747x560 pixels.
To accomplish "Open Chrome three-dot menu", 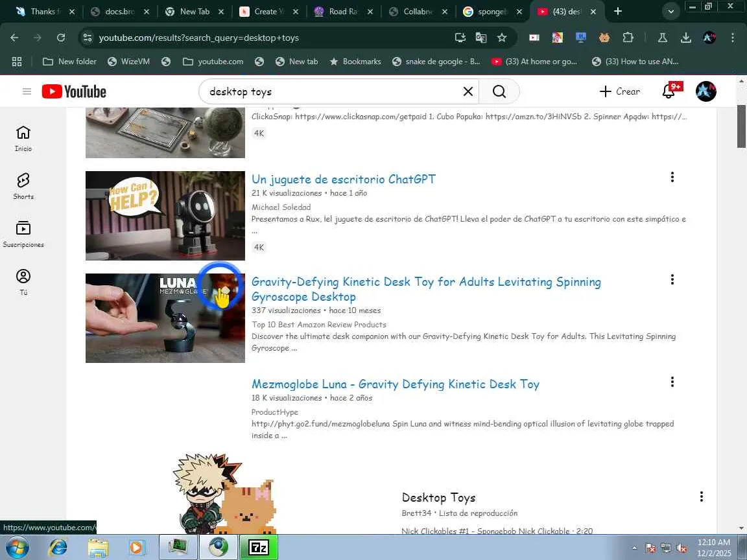I will (x=733, y=38).
